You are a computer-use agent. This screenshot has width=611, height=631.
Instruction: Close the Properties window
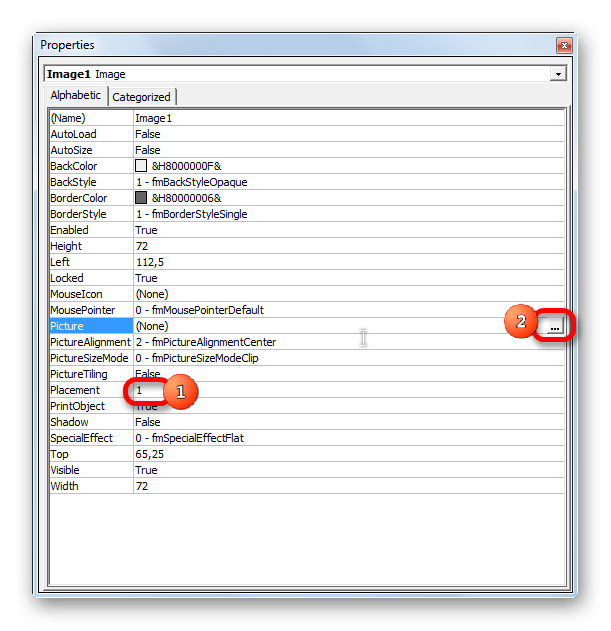coord(564,45)
